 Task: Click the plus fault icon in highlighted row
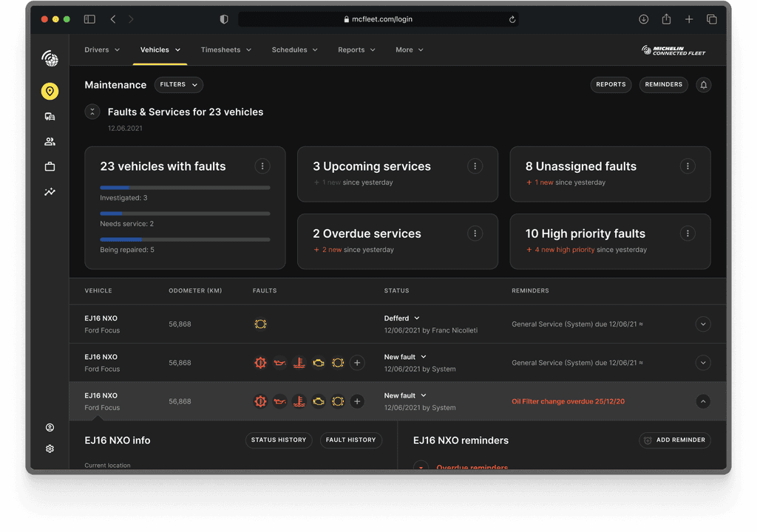tap(357, 401)
